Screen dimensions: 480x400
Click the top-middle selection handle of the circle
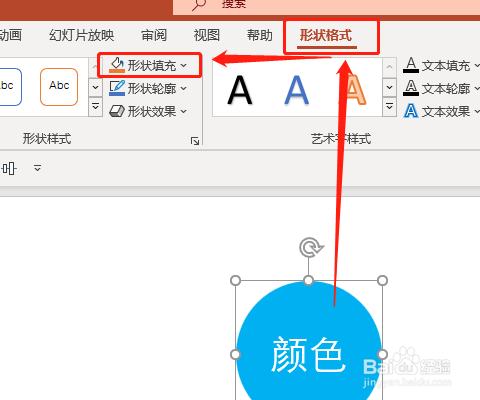[309, 280]
